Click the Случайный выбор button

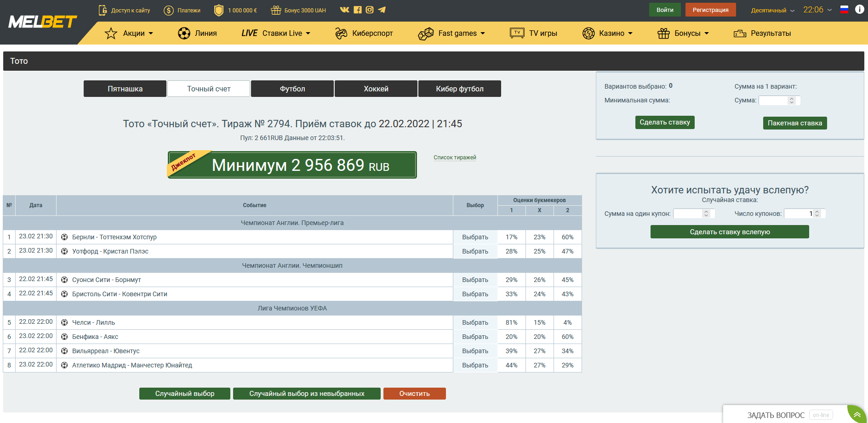click(x=185, y=394)
